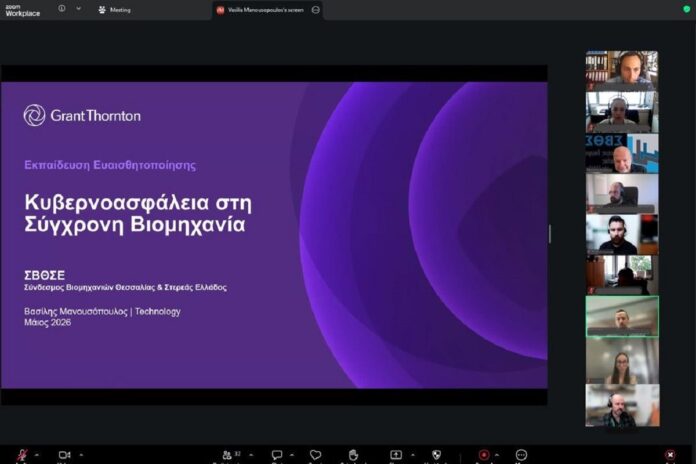The height and width of the screenshot is (464, 696).
Task: Expand the dropdown chevron beside meeting info
Action: click(79, 8)
